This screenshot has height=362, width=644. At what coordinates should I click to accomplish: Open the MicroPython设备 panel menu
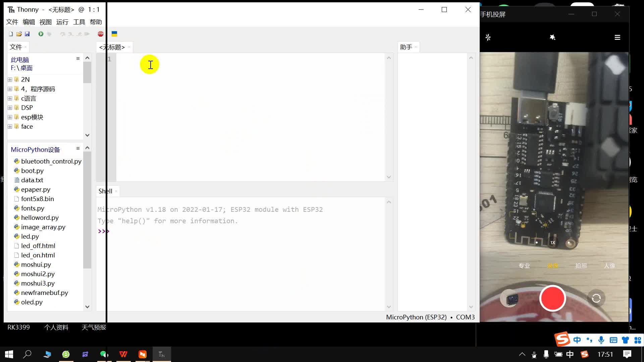click(78, 148)
